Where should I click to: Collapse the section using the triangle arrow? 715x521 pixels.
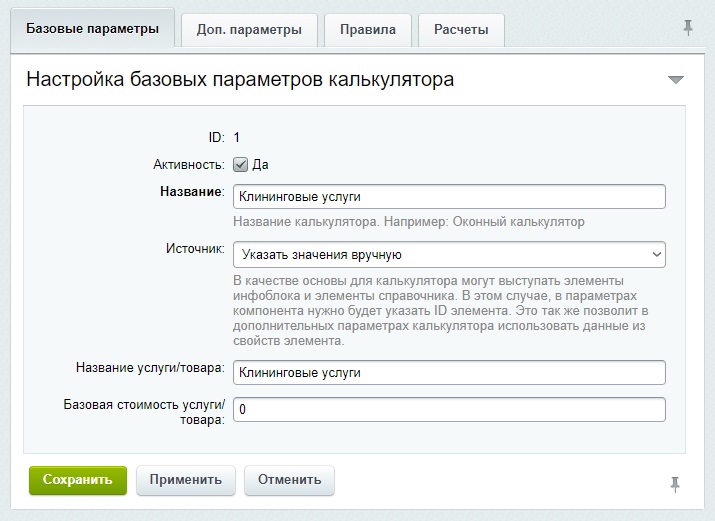tap(675, 80)
